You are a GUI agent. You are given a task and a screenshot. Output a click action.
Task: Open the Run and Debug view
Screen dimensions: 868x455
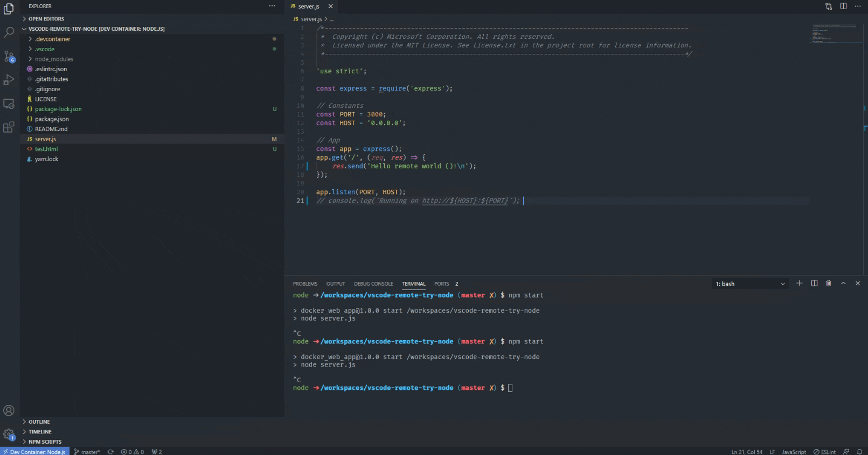pos(9,80)
